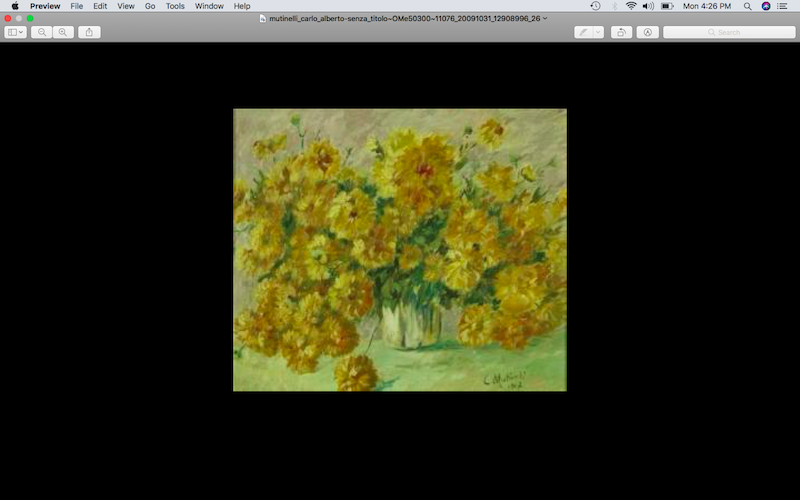Zoom out of the image
This screenshot has width=800, height=500.
coord(42,32)
